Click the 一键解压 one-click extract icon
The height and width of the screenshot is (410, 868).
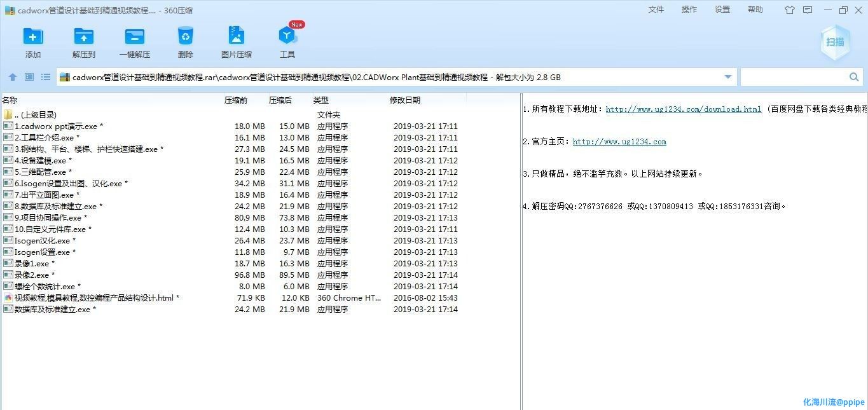pos(135,36)
